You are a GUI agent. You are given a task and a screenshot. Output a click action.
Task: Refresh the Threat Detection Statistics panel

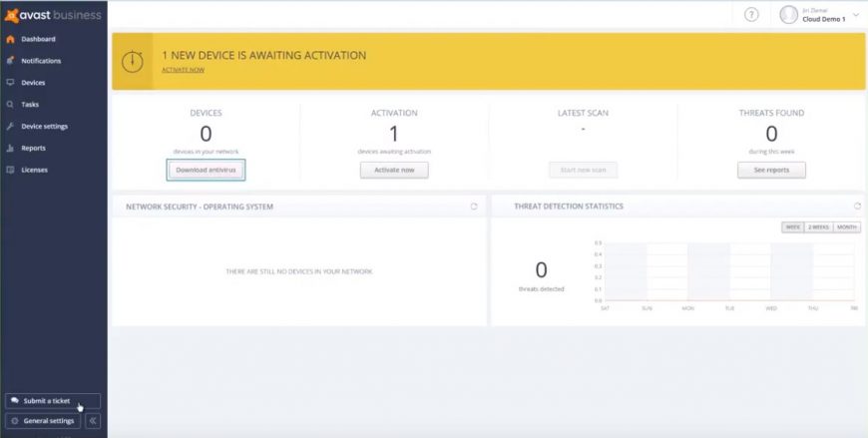click(857, 206)
